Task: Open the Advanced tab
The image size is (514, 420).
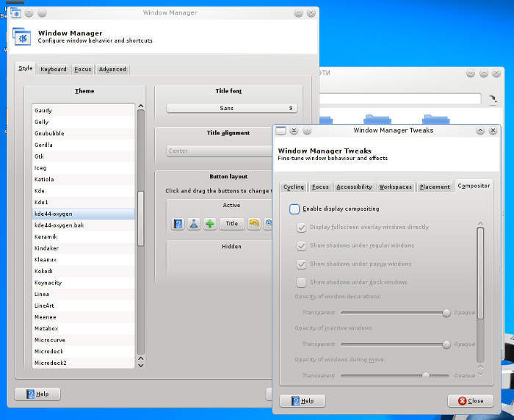Action: pyautogui.click(x=112, y=70)
